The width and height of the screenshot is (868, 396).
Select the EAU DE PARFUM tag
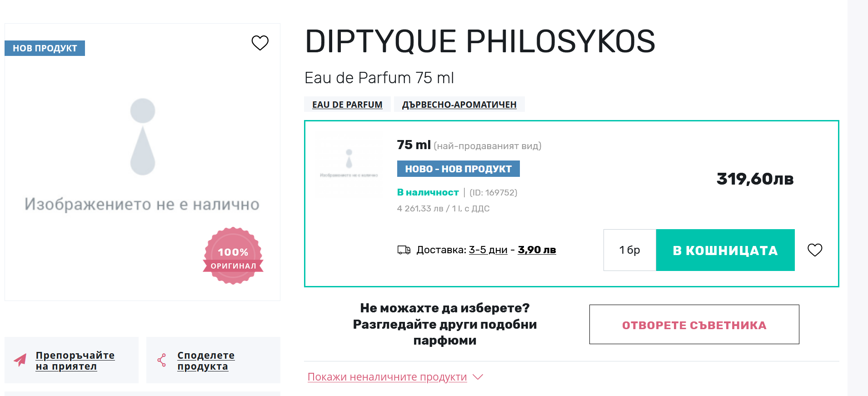click(347, 105)
